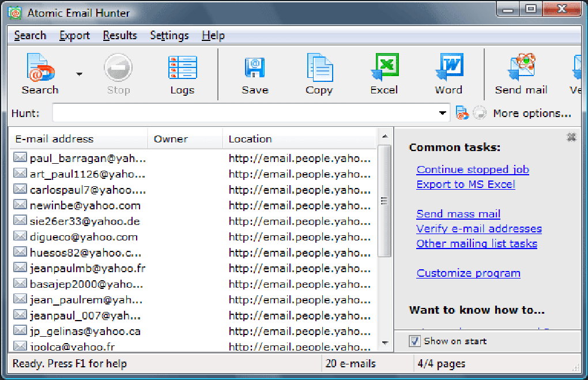Click Send mass mail link
588x380 pixels.
458,214
